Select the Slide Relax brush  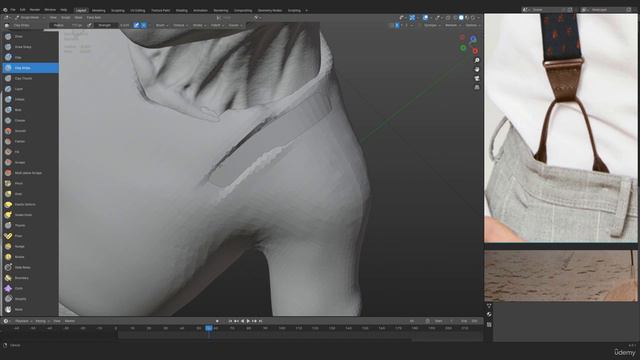30,267
